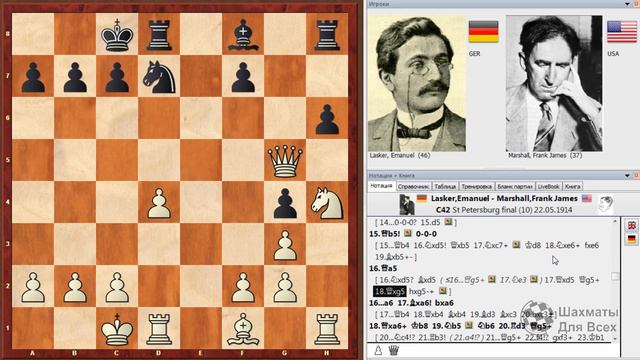This screenshot has width=640, height=360.
Task: Select the black knight on d7
Action: point(159,77)
